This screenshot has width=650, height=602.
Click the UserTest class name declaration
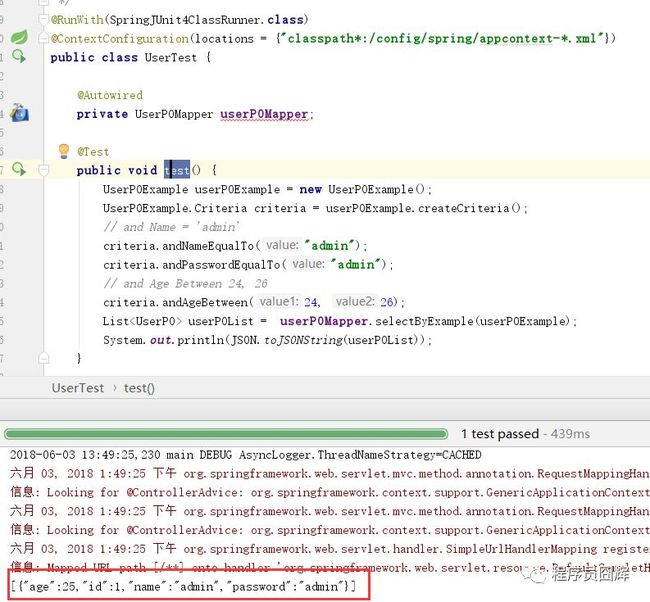(171, 57)
